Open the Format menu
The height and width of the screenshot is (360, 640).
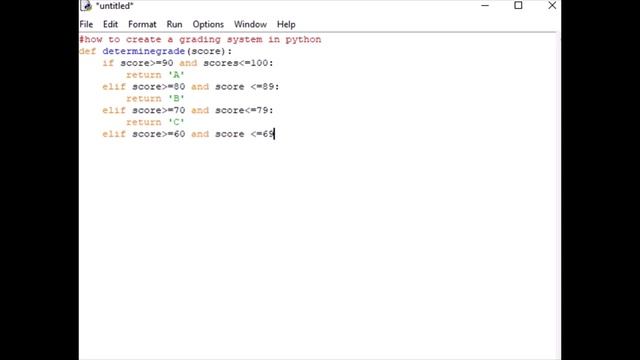pyautogui.click(x=142, y=24)
